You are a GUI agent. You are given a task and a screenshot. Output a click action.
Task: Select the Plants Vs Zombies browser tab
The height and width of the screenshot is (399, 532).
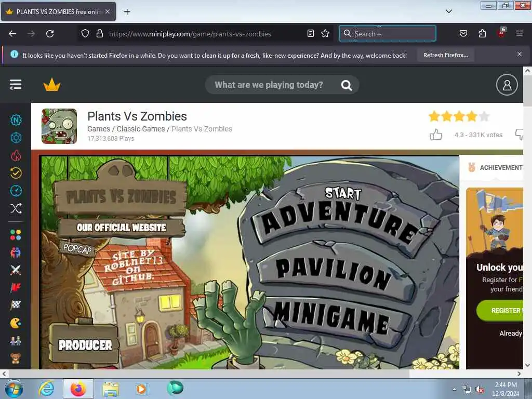(x=58, y=11)
